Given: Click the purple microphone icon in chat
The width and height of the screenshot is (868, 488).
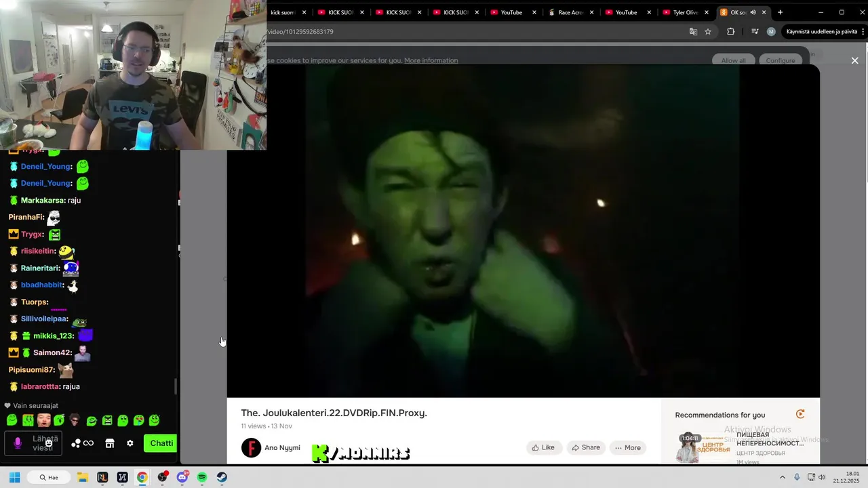Looking at the screenshot, I should [18, 443].
